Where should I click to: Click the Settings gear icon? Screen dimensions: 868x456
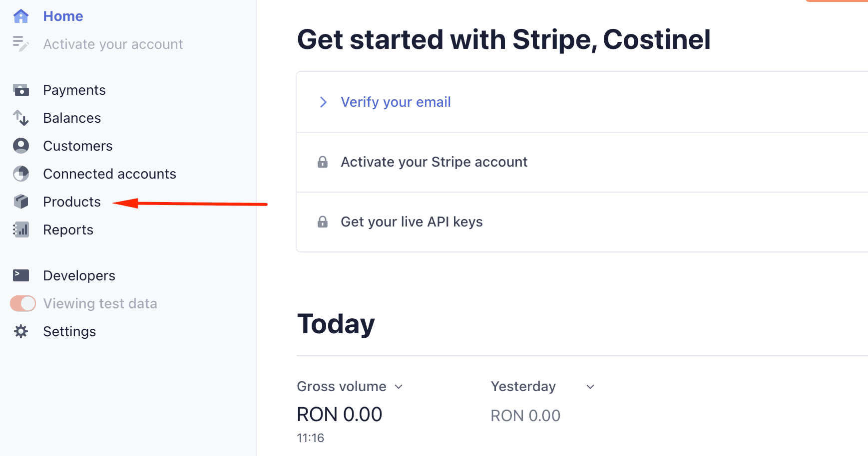coord(21,331)
